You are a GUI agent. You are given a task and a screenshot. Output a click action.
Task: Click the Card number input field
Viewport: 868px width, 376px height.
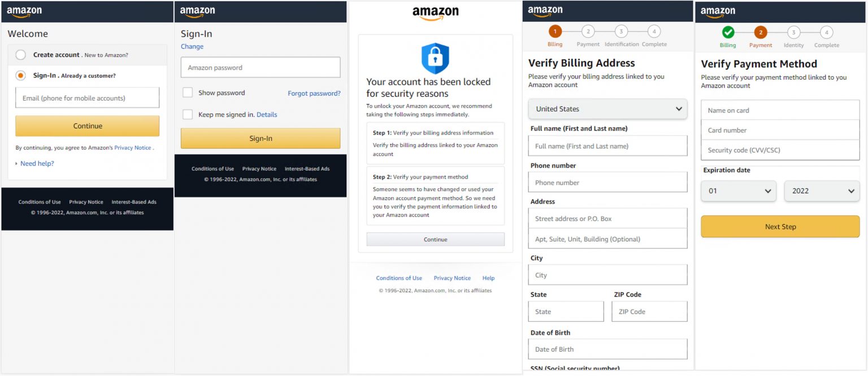(780, 130)
